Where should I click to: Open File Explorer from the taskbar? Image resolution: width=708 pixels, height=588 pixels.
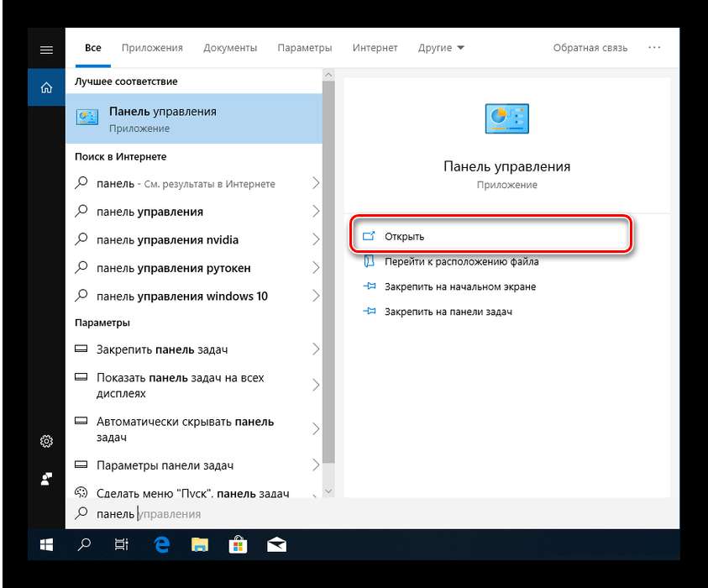200,544
